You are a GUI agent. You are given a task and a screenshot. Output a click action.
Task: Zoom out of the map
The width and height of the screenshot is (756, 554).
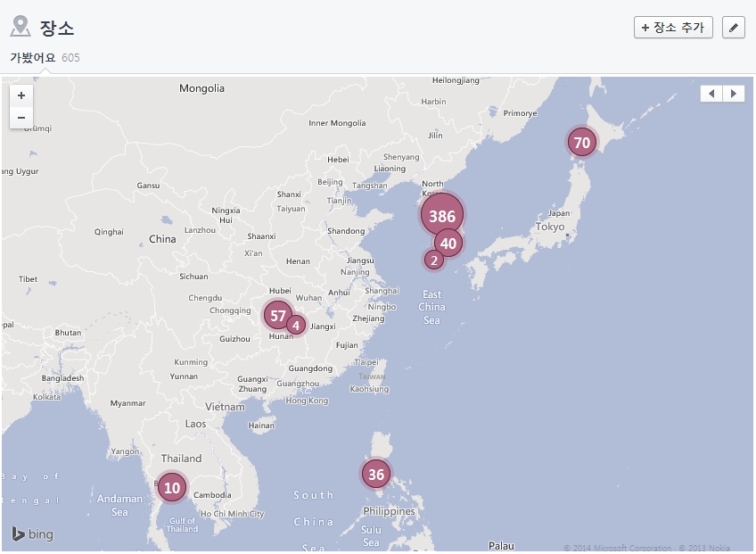click(21, 118)
